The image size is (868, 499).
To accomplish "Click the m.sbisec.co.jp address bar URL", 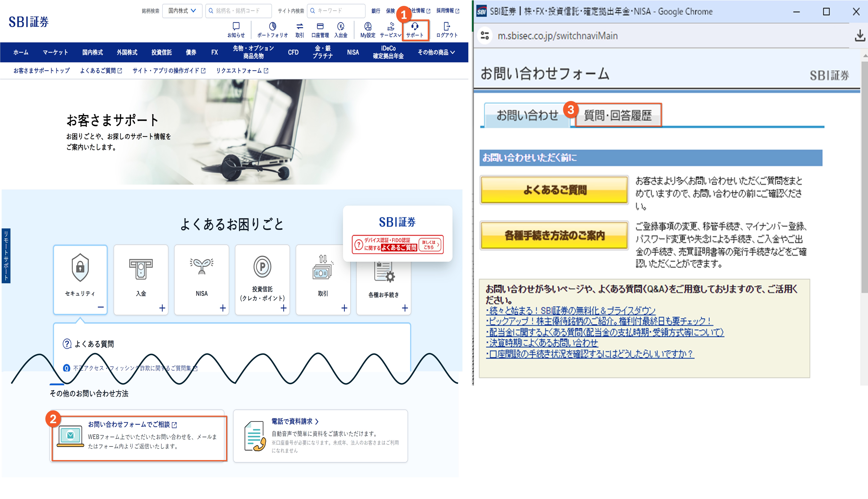I will tap(558, 36).
